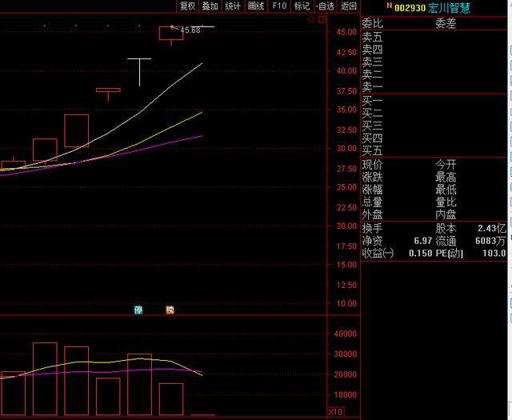The width and height of the screenshot is (512, 420).
Task: Click the 买四 order row
Action: click(x=434, y=138)
